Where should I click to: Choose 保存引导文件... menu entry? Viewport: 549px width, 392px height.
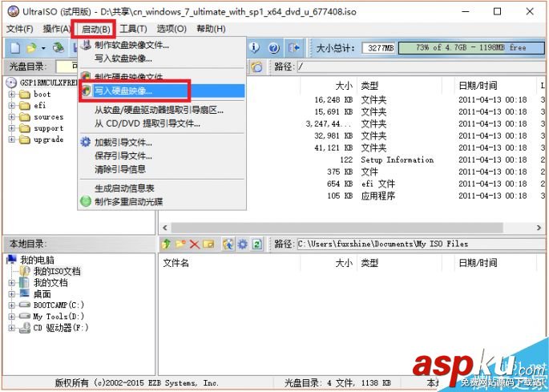[x=162, y=156]
